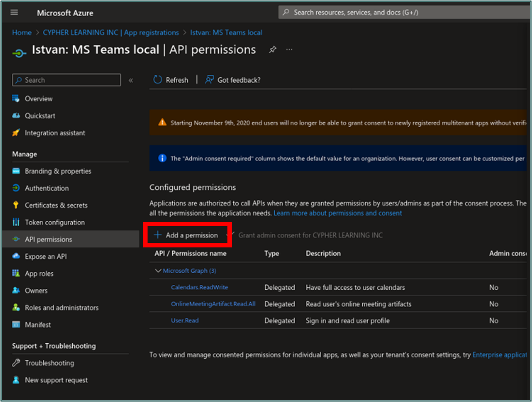Click the Refresh icon

tap(157, 80)
